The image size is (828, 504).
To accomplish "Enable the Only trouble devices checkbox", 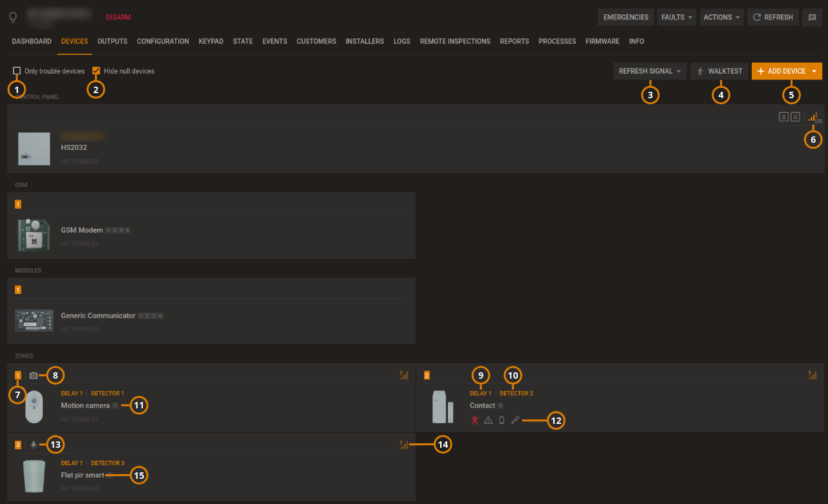I will [16, 71].
